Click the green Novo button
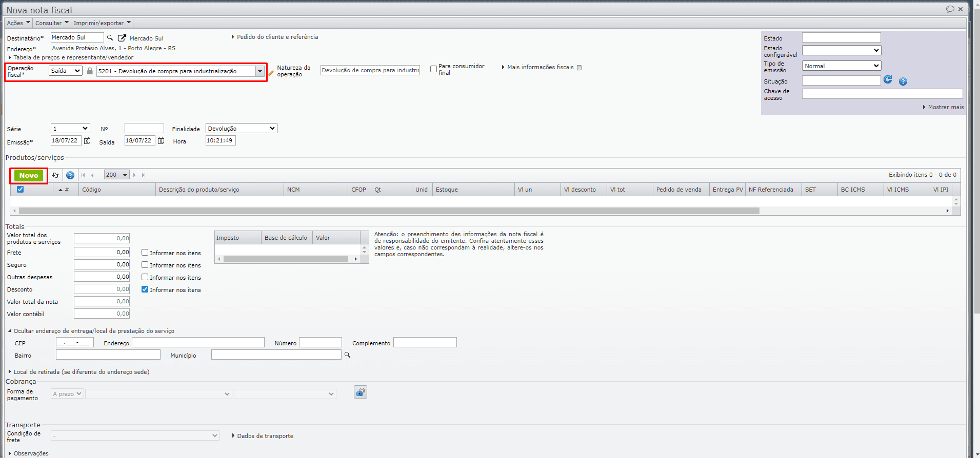980x458 pixels. (29, 175)
